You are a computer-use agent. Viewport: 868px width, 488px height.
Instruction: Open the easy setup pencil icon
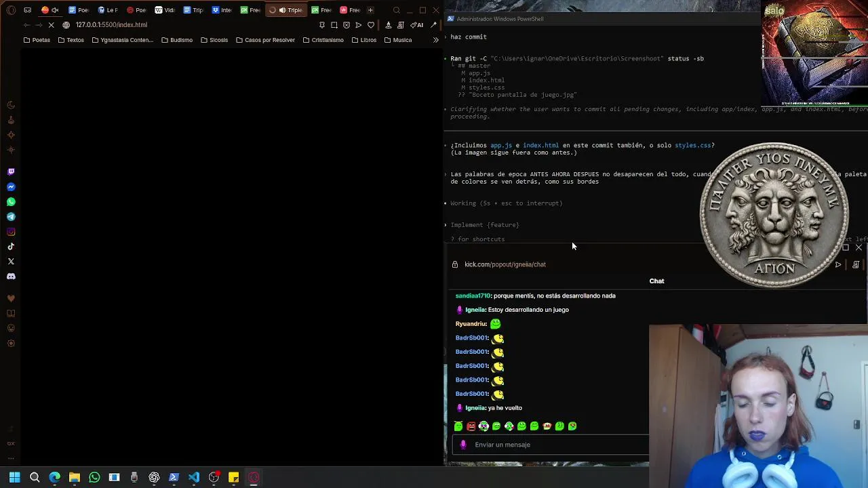click(433, 25)
